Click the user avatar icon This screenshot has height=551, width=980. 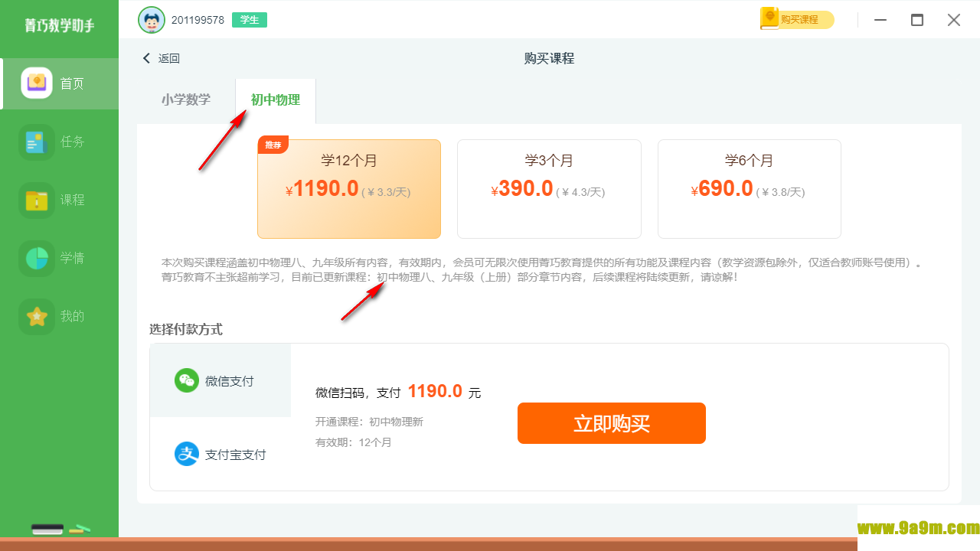click(x=152, y=20)
